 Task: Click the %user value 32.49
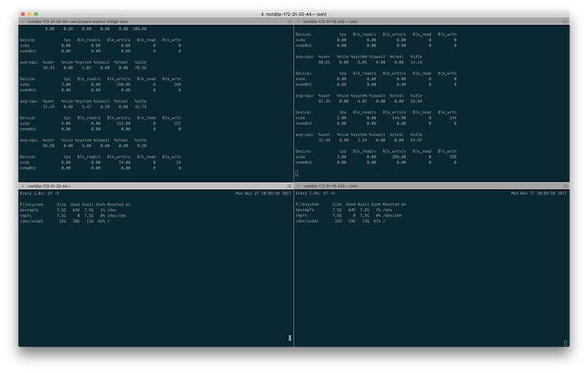pos(324,140)
